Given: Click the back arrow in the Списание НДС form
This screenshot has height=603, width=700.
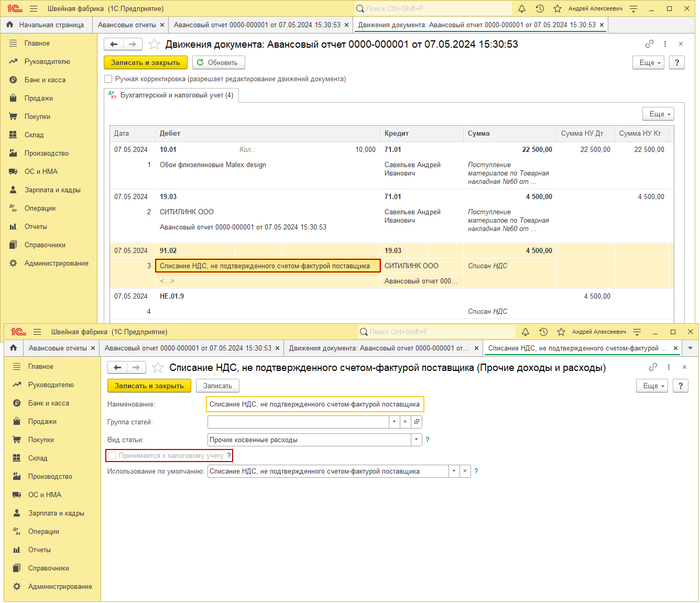Looking at the screenshot, I should click(117, 368).
